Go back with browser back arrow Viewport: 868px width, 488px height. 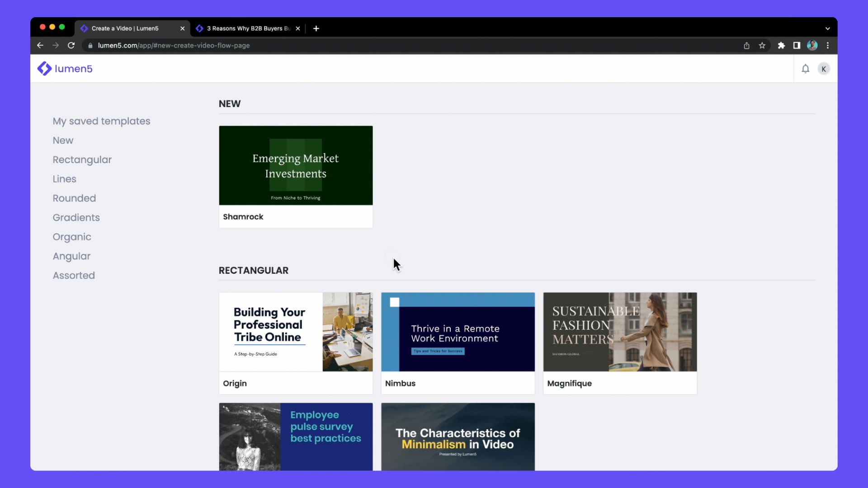(40, 45)
